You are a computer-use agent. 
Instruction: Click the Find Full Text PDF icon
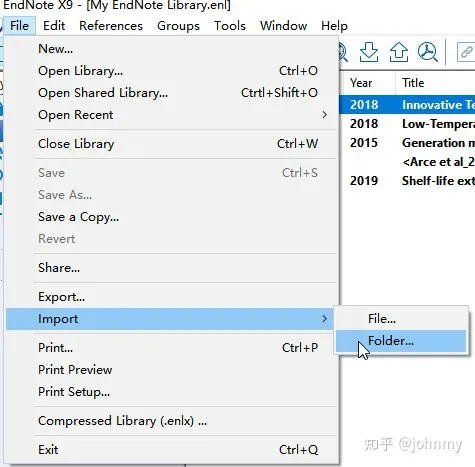tap(428, 52)
